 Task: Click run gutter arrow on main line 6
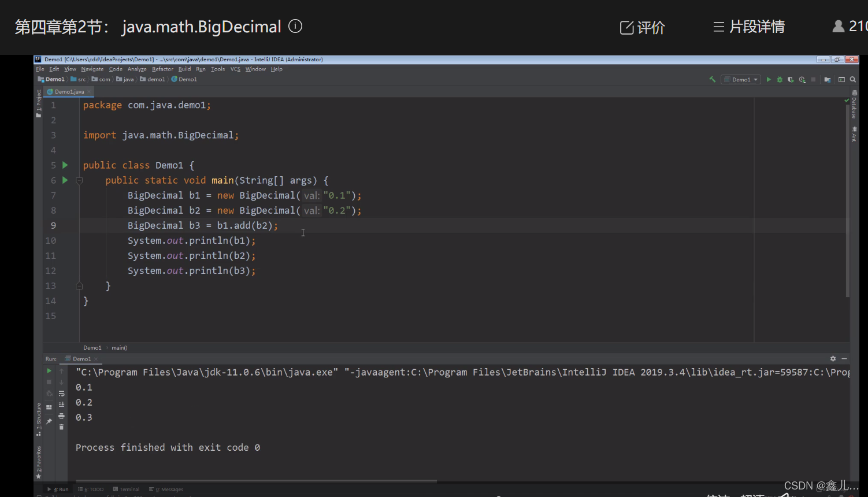pos(65,180)
